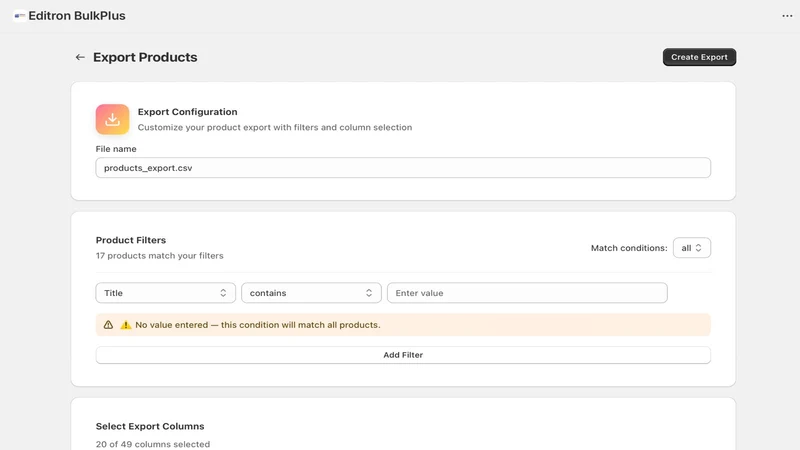Screen dimensions: 800x450
Task: Click the Add Filter button
Action: click(x=403, y=355)
